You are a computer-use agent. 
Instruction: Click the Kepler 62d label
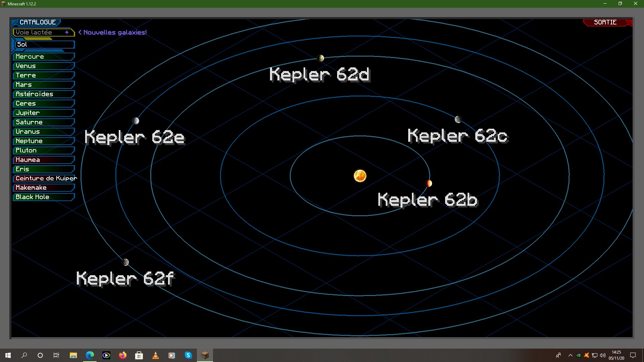pyautogui.click(x=320, y=74)
